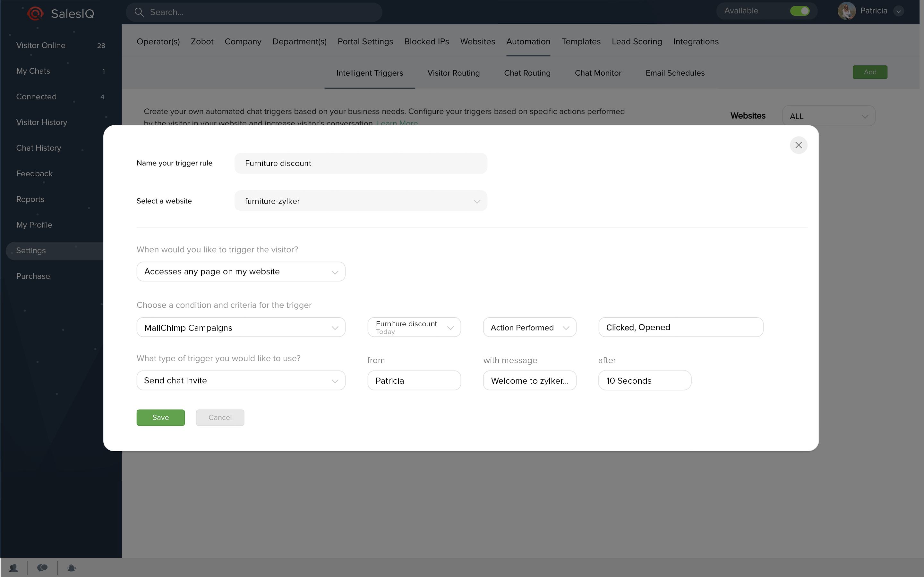Open Visitor Online in the sidebar
Viewport: 924px width, 577px height.
pyautogui.click(x=41, y=46)
